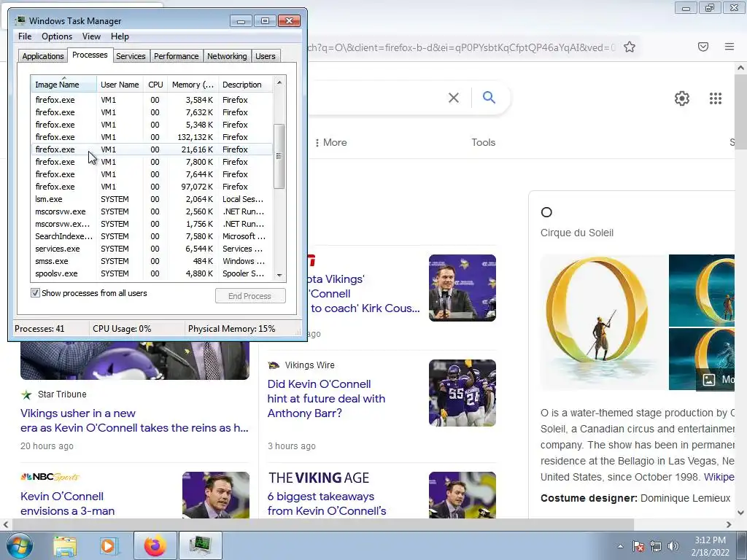Click Task Manager title bar icon
The image size is (747, 560).
coord(20,20)
